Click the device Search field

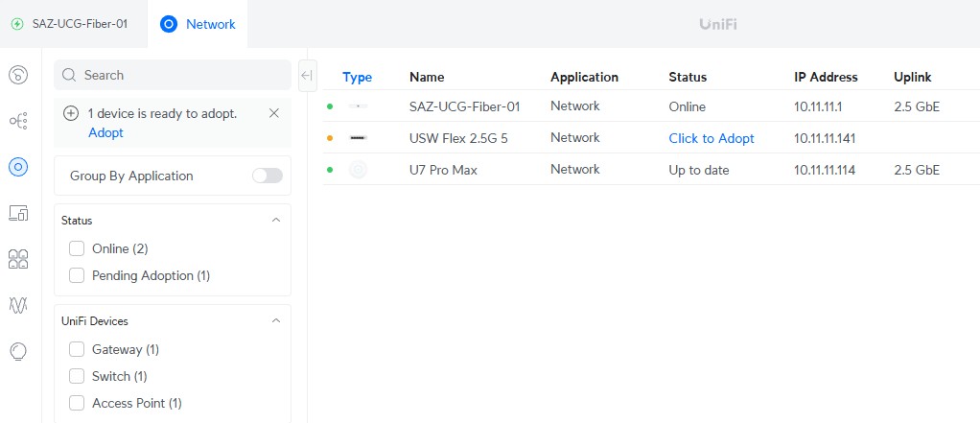(173, 75)
